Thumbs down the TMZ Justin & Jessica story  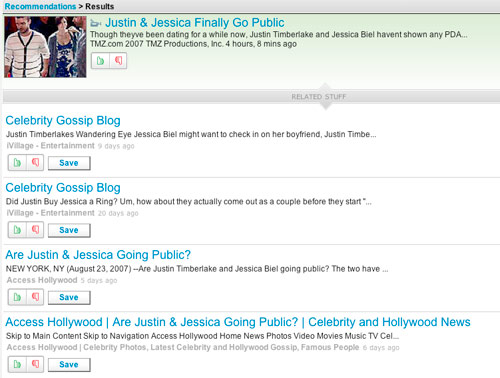118,61
